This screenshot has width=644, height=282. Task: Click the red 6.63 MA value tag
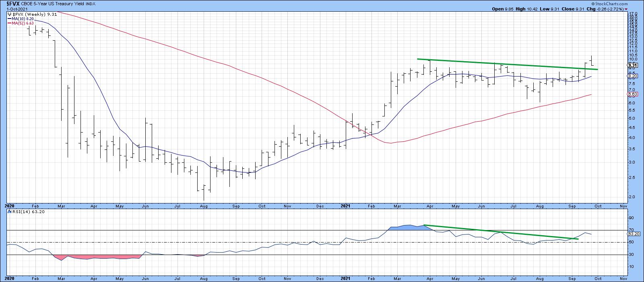pyautogui.click(x=632, y=95)
